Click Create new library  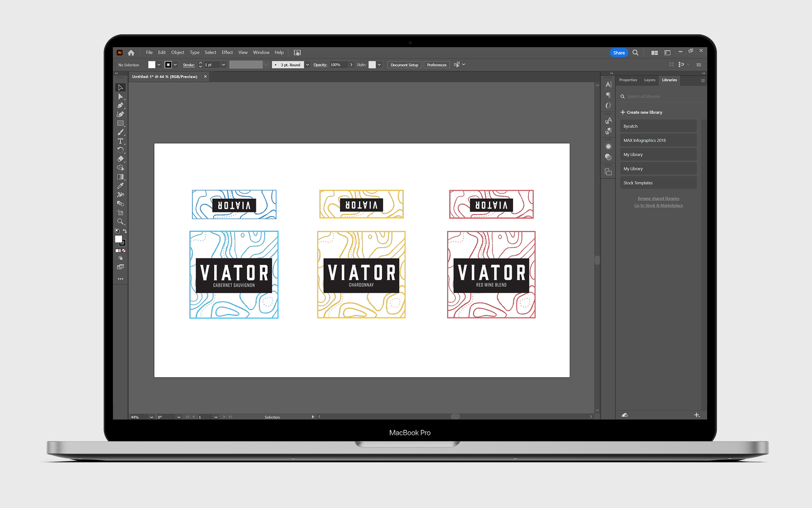click(641, 112)
